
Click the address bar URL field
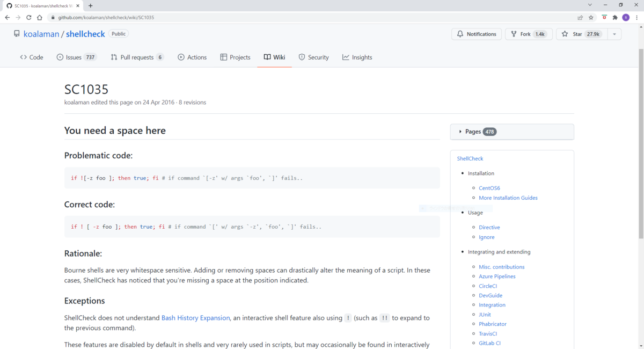click(311, 17)
